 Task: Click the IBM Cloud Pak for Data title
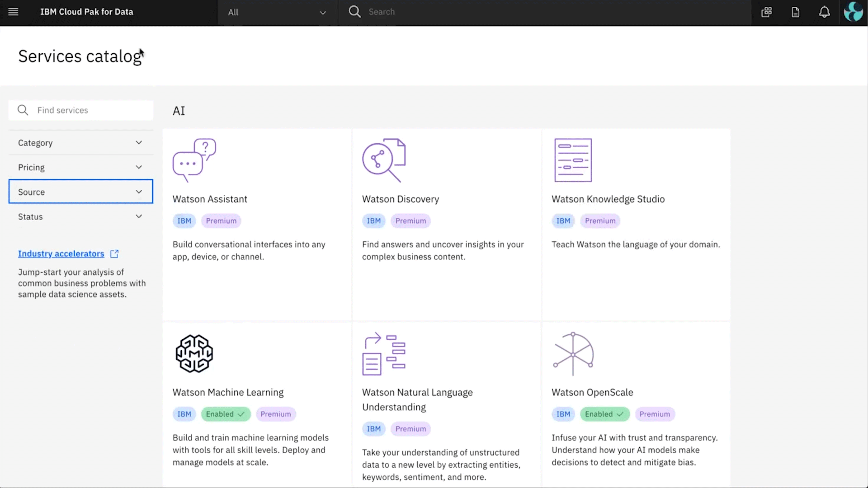pos(87,12)
